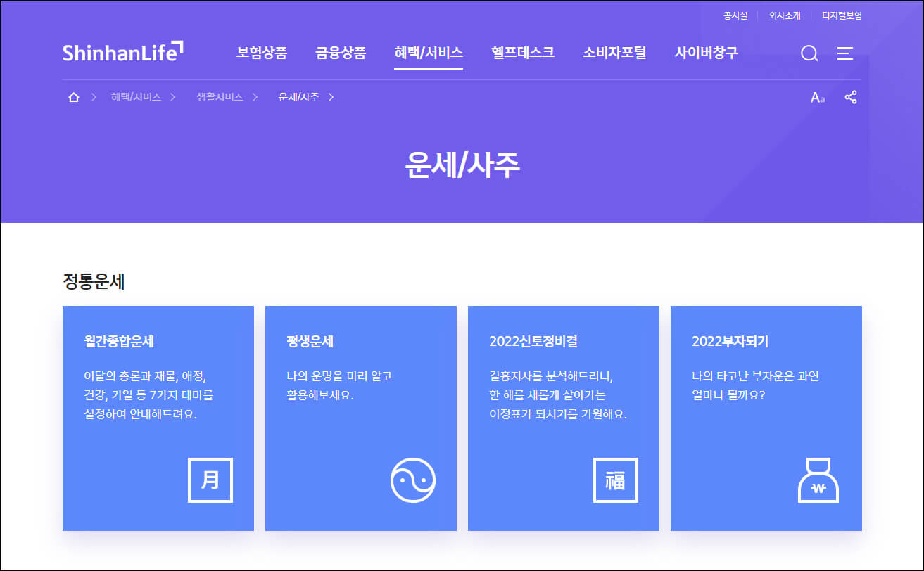
Task: Open the 보험상품 menu
Action: pyautogui.click(x=262, y=53)
